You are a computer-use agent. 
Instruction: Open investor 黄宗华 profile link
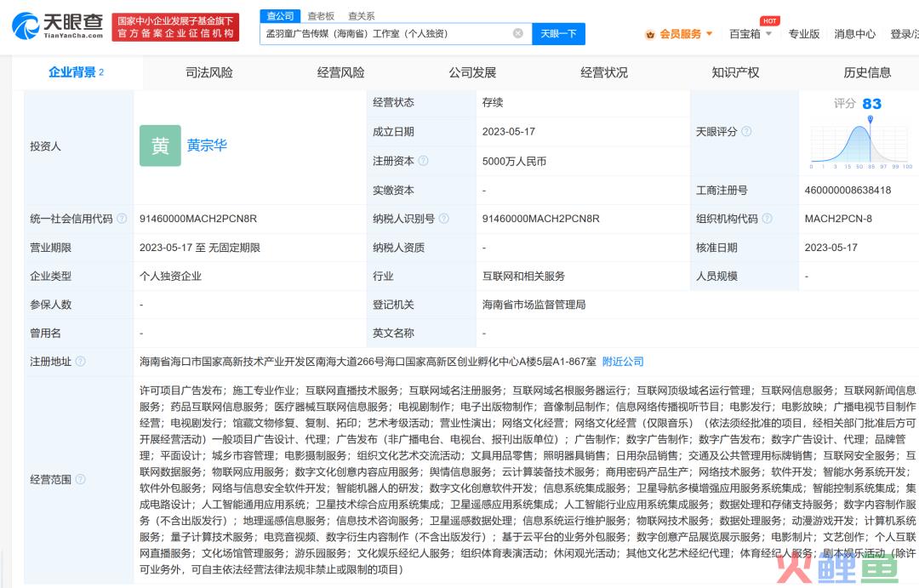[x=207, y=146]
